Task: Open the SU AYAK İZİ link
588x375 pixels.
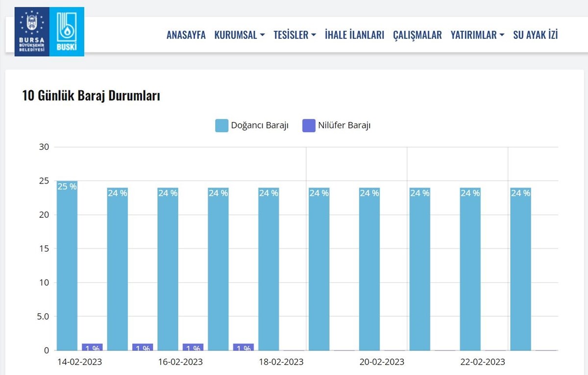Action: (535, 35)
